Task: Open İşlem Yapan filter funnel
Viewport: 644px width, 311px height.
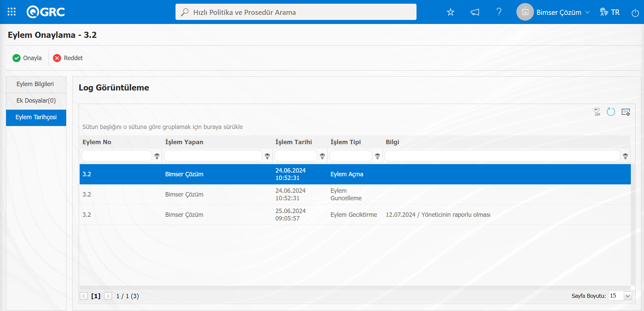Action: (267, 156)
